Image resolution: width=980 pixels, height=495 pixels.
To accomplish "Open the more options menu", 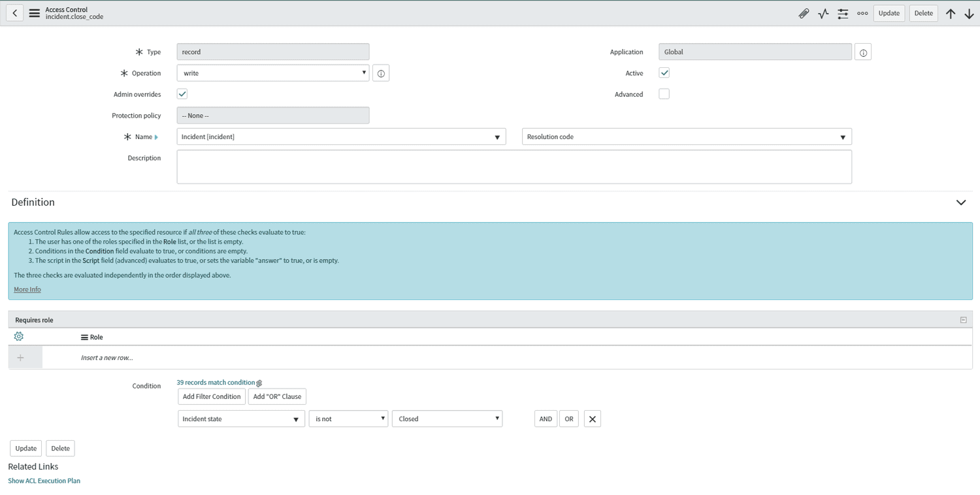I will click(x=862, y=13).
